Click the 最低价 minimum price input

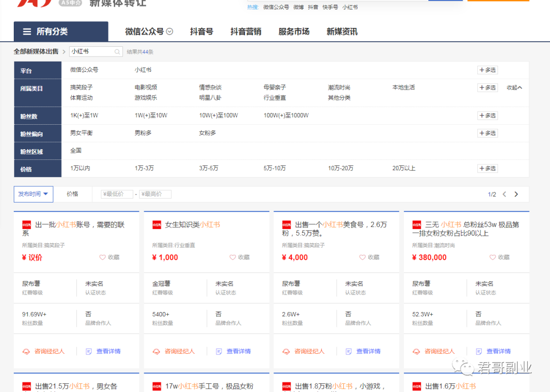tap(117, 194)
